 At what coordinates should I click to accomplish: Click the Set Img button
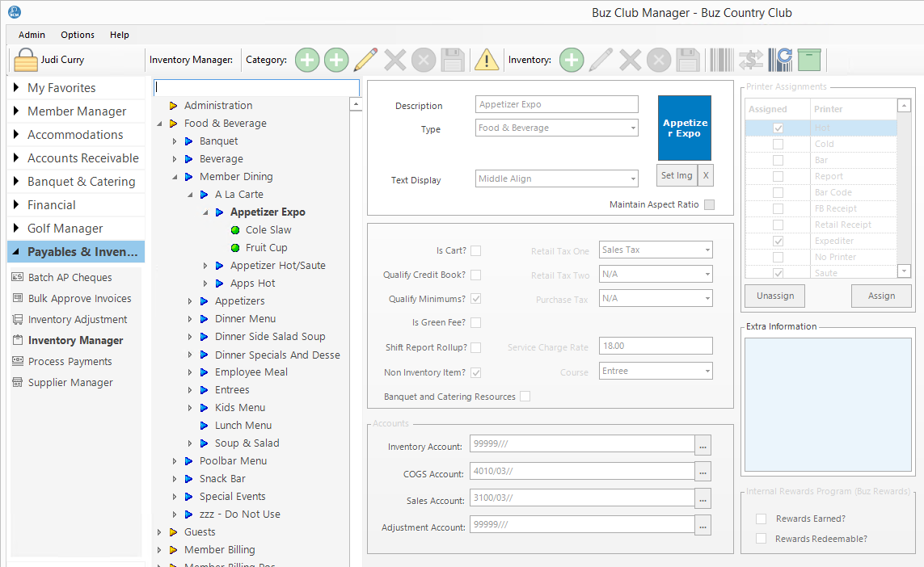click(677, 175)
